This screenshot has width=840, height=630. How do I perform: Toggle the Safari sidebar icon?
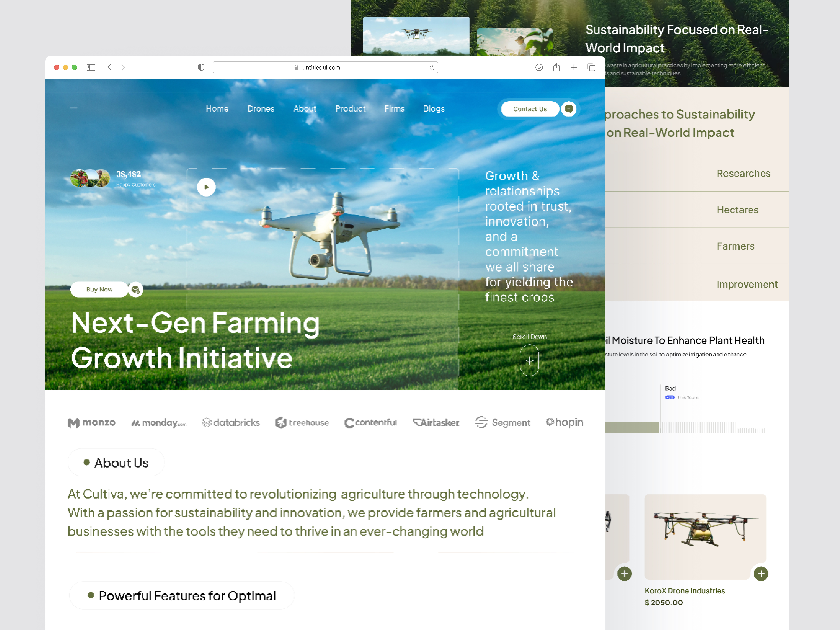coord(91,67)
